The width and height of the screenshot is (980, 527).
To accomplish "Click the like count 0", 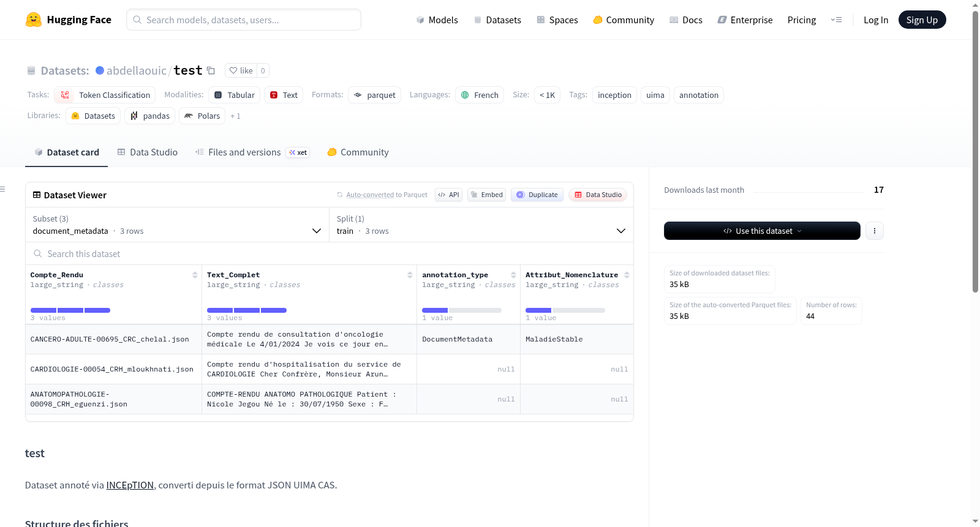I will 263,70.
